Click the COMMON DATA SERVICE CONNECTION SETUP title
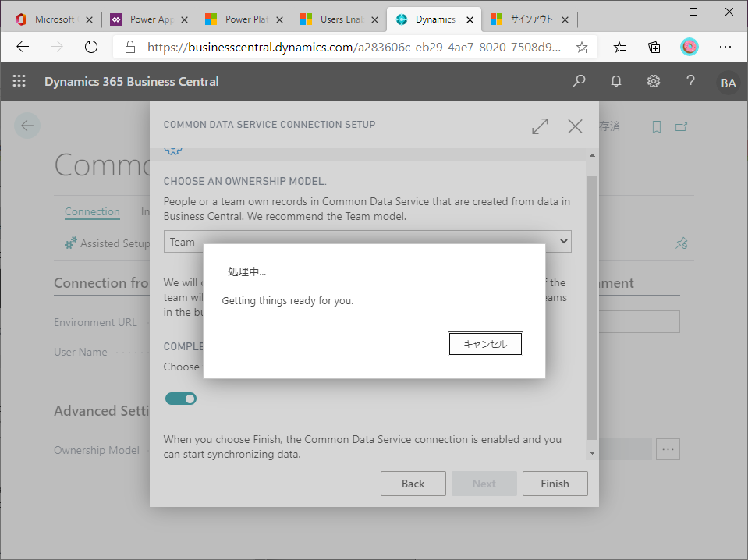 click(270, 125)
